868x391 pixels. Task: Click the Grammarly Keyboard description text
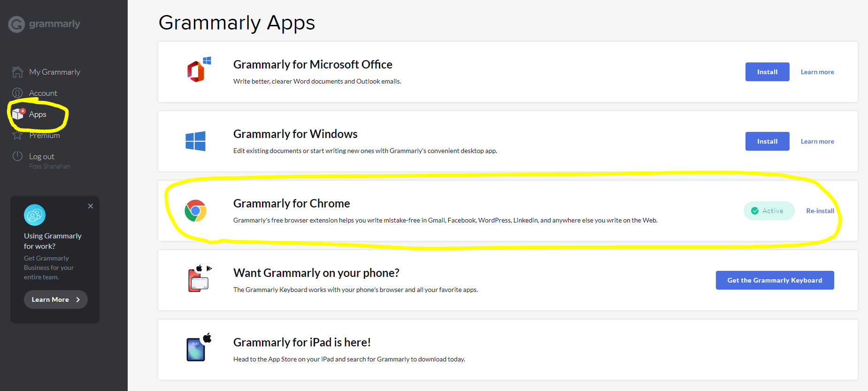tap(355, 290)
